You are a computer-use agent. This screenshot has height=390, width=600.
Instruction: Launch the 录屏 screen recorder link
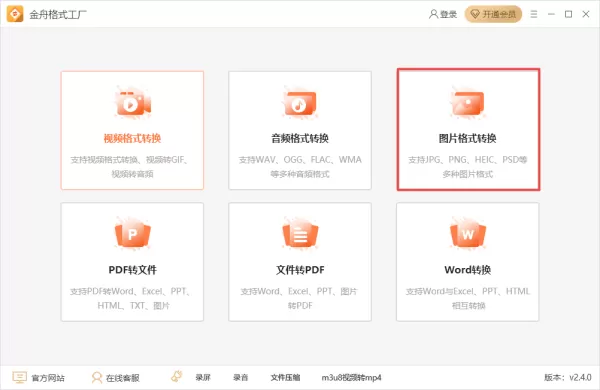pos(203,377)
